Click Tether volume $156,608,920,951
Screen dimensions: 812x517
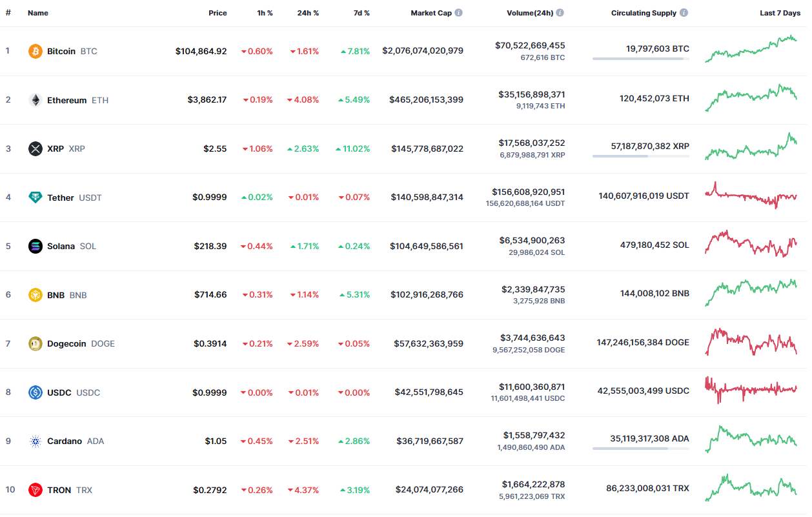pyautogui.click(x=529, y=192)
